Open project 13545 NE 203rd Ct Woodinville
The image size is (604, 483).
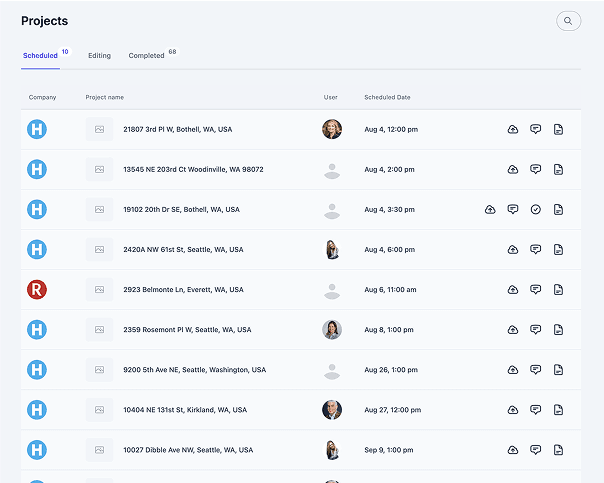193,169
